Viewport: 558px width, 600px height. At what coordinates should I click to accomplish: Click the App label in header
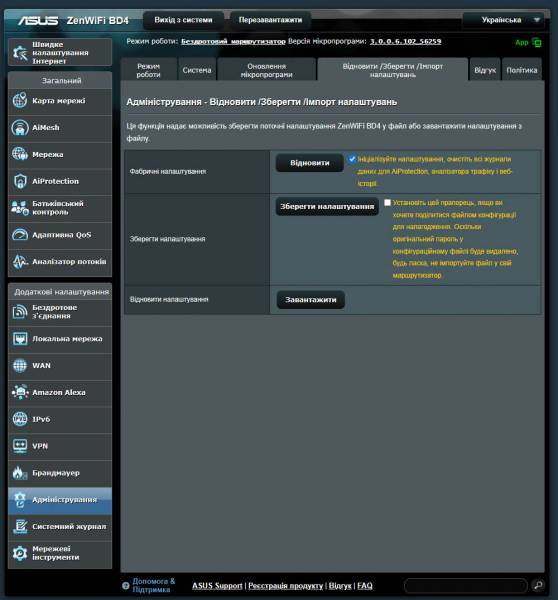tap(522, 42)
